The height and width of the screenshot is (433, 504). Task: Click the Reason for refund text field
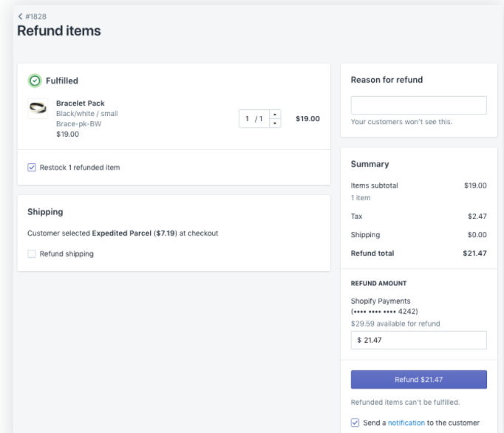[418, 105]
